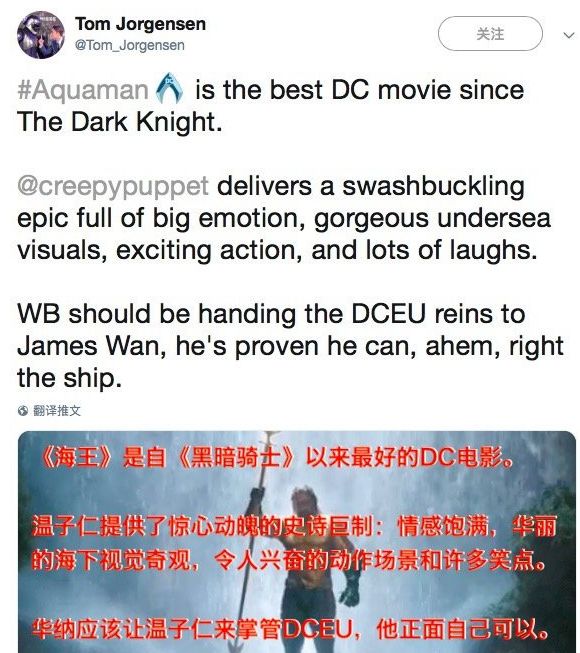Image resolution: width=580 pixels, height=653 pixels.
Task: Translate the tweet via 翻译推文
Action: 57,411
